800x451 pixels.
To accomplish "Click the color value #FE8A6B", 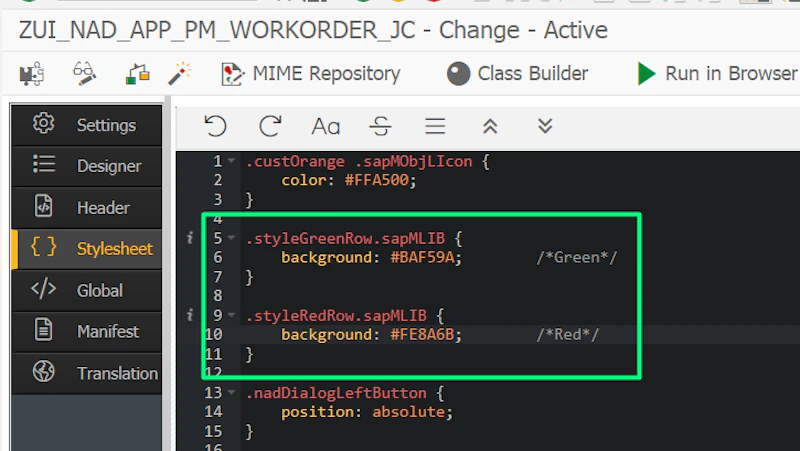I will [422, 334].
